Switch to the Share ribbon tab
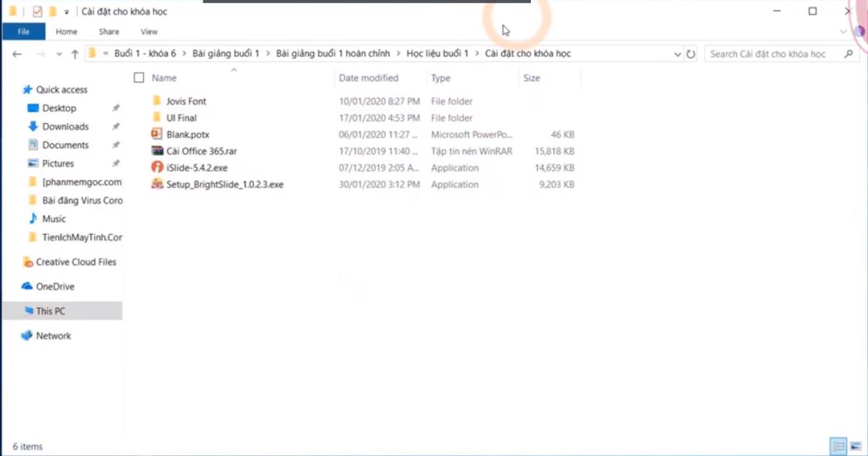 [109, 32]
